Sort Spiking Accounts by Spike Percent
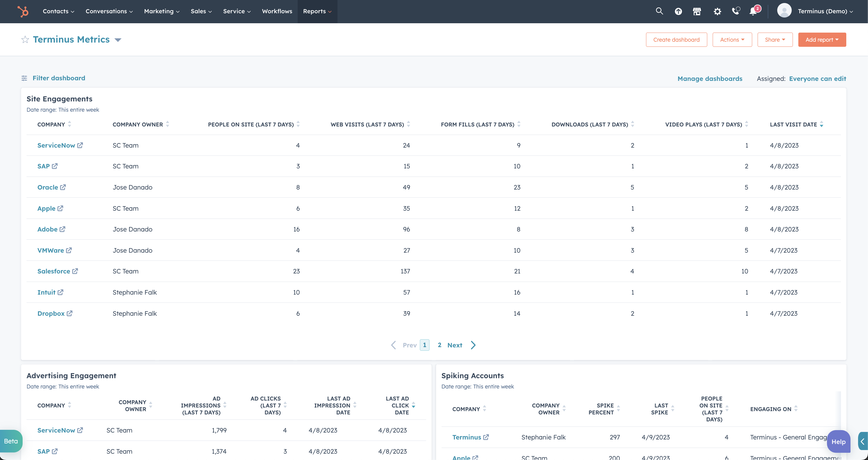Image resolution: width=868 pixels, height=460 pixels. tap(618, 408)
